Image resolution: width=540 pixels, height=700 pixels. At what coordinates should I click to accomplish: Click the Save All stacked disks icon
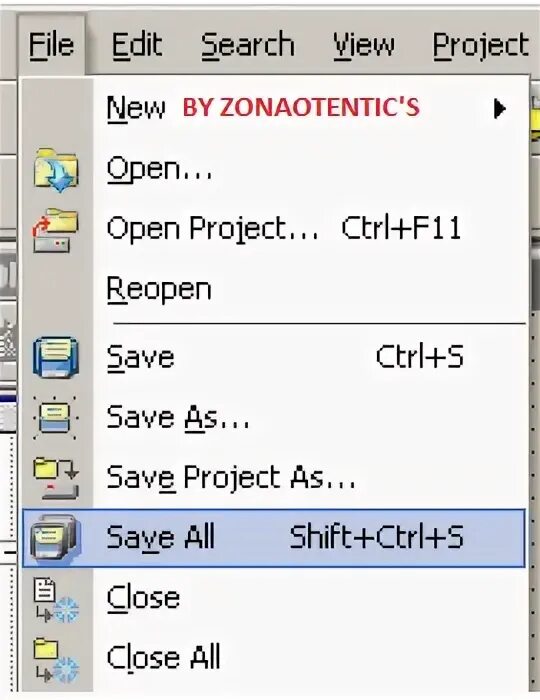coord(56,538)
